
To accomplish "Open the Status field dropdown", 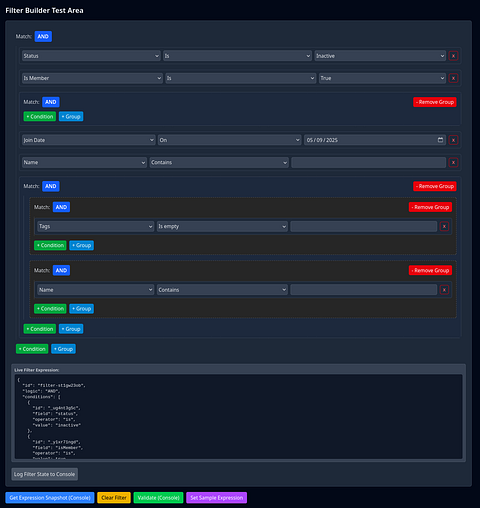I will pos(91,56).
